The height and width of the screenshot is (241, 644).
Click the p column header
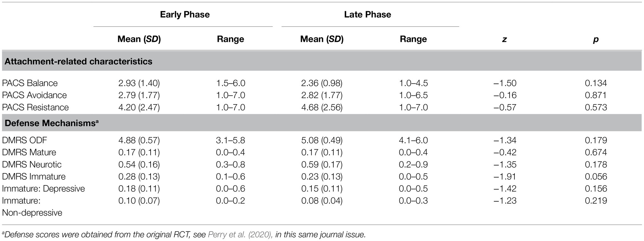click(596, 40)
